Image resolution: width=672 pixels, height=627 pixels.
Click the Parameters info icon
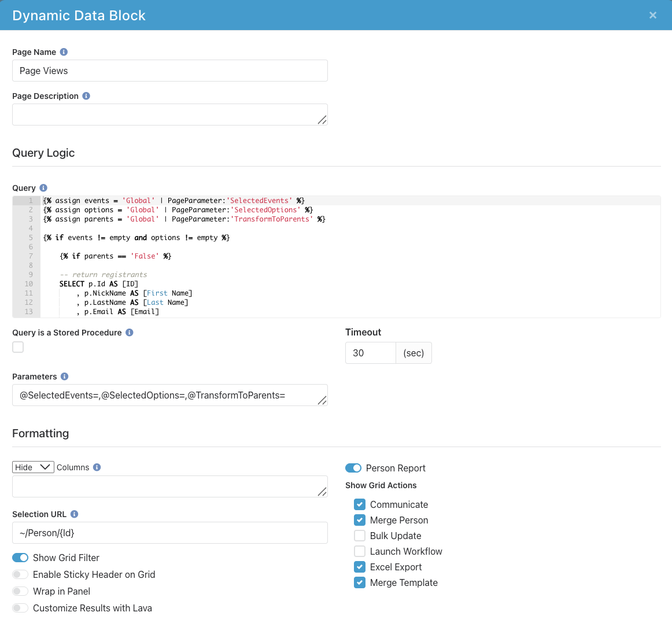[x=64, y=377]
